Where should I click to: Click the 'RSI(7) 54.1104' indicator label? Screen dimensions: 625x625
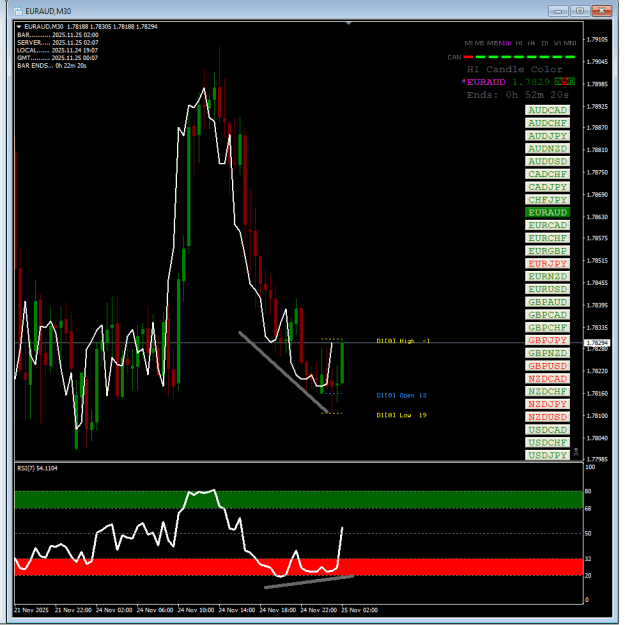[x=37, y=468]
